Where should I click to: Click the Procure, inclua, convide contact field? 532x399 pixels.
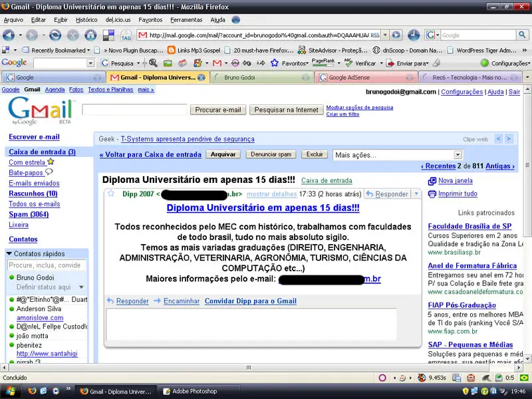pos(47,265)
